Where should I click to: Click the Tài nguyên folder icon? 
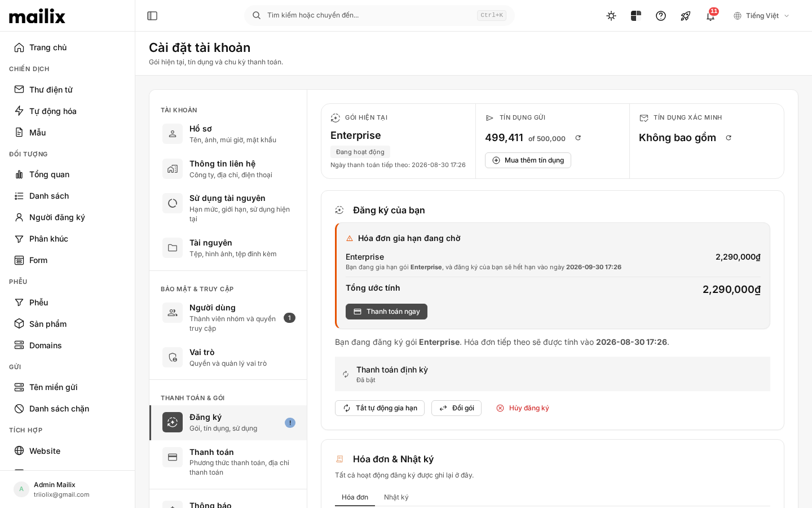pyautogui.click(x=173, y=248)
